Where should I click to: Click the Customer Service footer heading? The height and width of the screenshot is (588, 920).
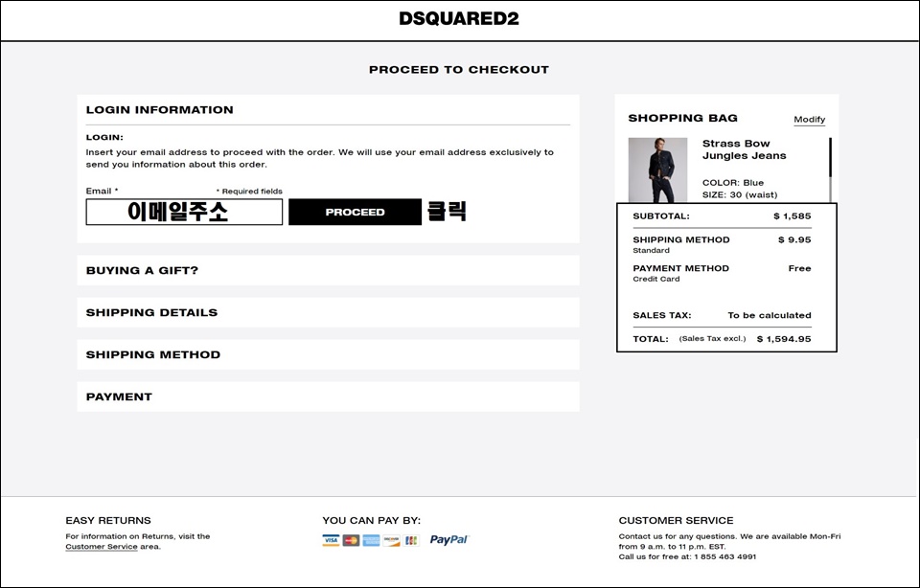coord(676,521)
